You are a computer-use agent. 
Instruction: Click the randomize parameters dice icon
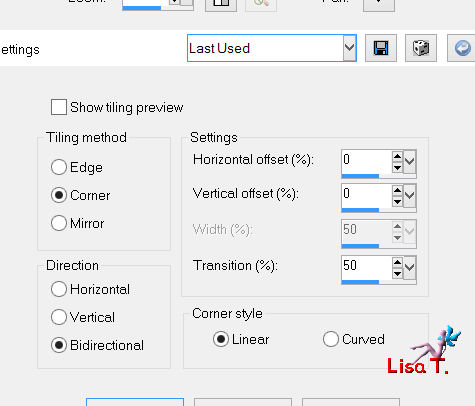click(421, 48)
